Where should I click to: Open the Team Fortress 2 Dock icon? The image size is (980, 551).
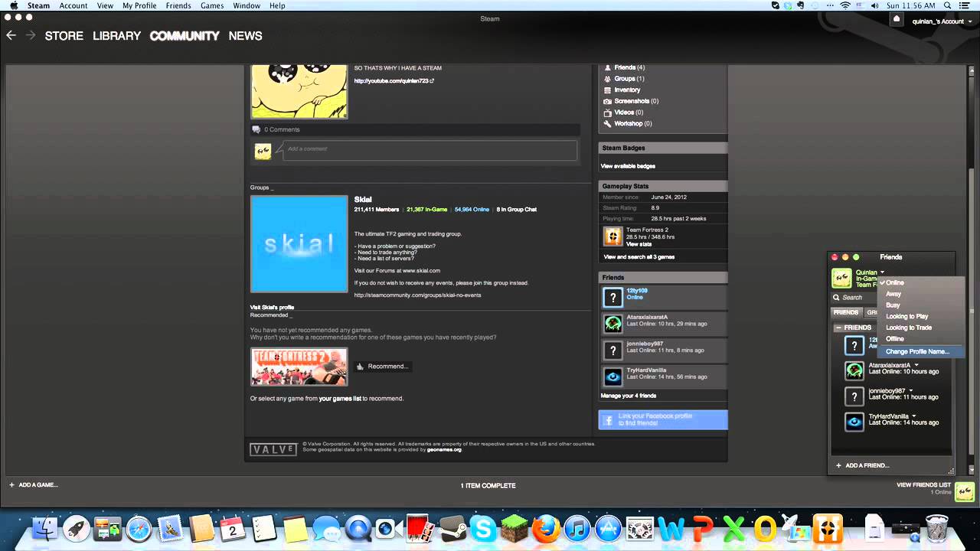(828, 529)
